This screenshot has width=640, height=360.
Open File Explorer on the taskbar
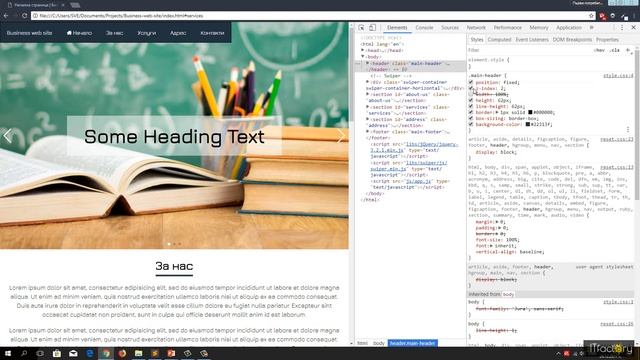(139, 353)
